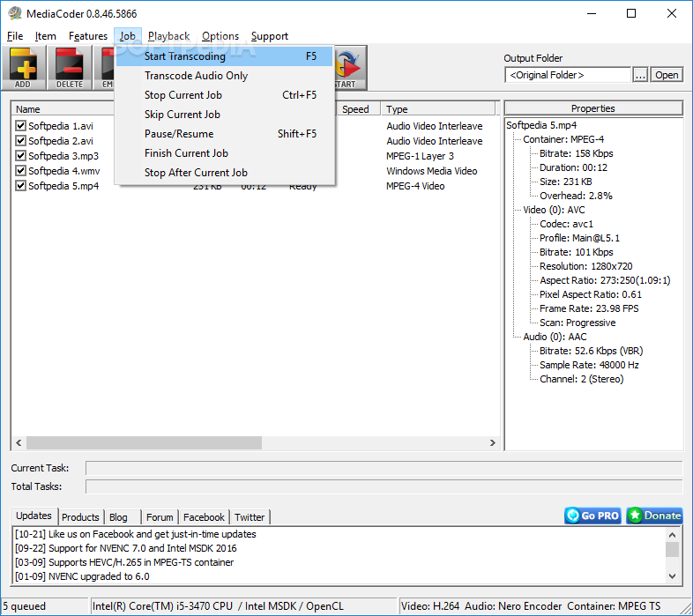693x616 pixels.
Task: Click the ADD toolbar icon
Action: tap(24, 68)
